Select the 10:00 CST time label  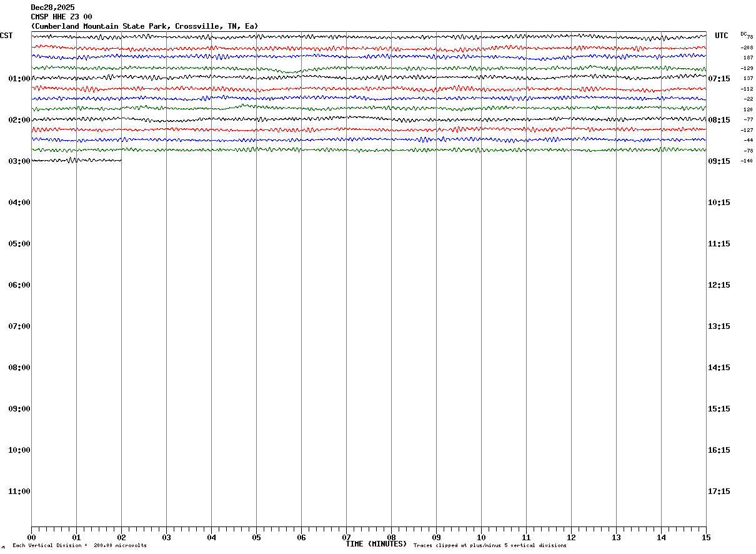[19, 450]
